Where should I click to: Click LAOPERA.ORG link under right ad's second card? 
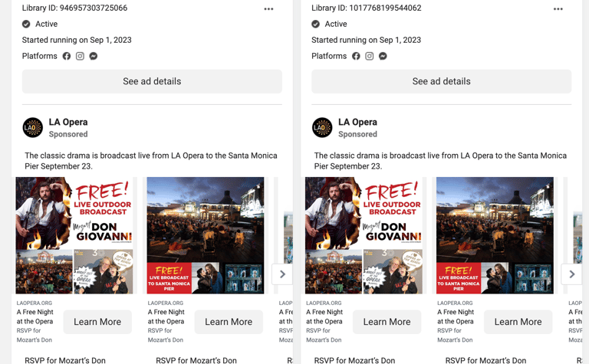455,303
